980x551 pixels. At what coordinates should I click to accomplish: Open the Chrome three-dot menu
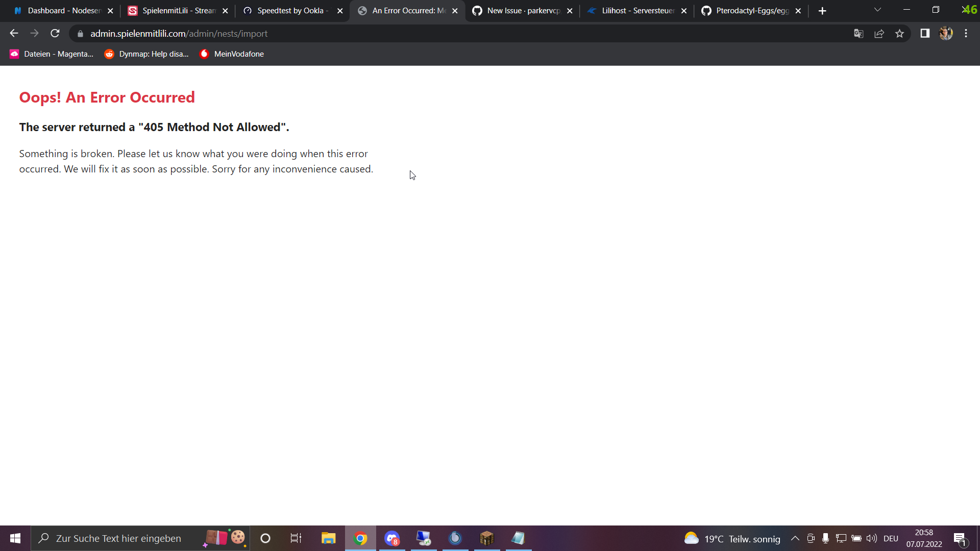[966, 33]
